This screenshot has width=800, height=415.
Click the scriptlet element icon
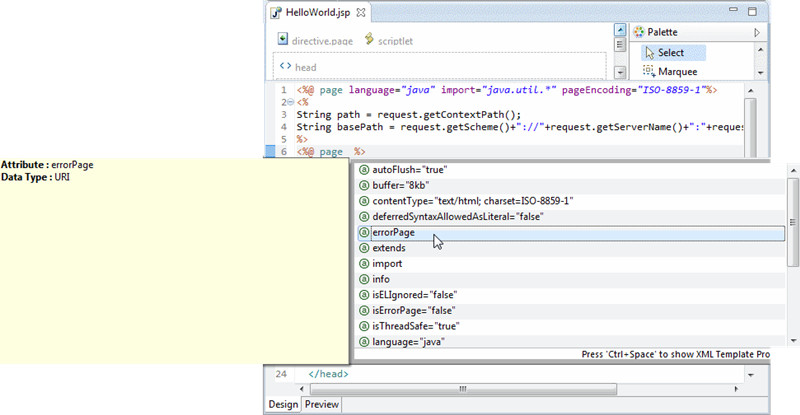tap(370, 40)
